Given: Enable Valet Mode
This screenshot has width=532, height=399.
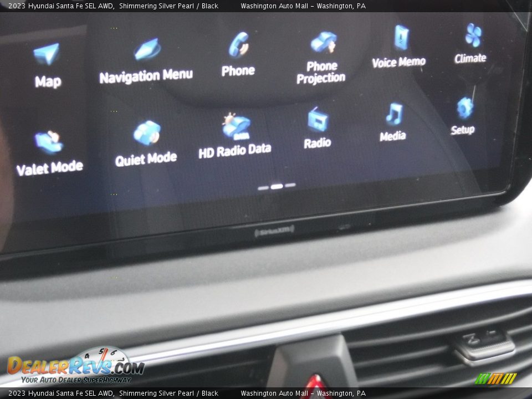Looking at the screenshot, I should point(49,142).
